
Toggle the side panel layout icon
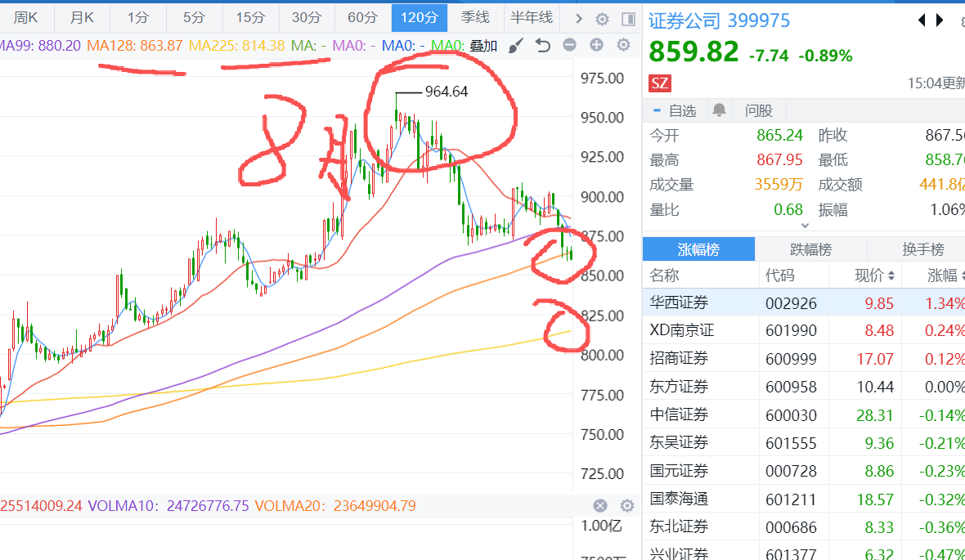point(628,19)
